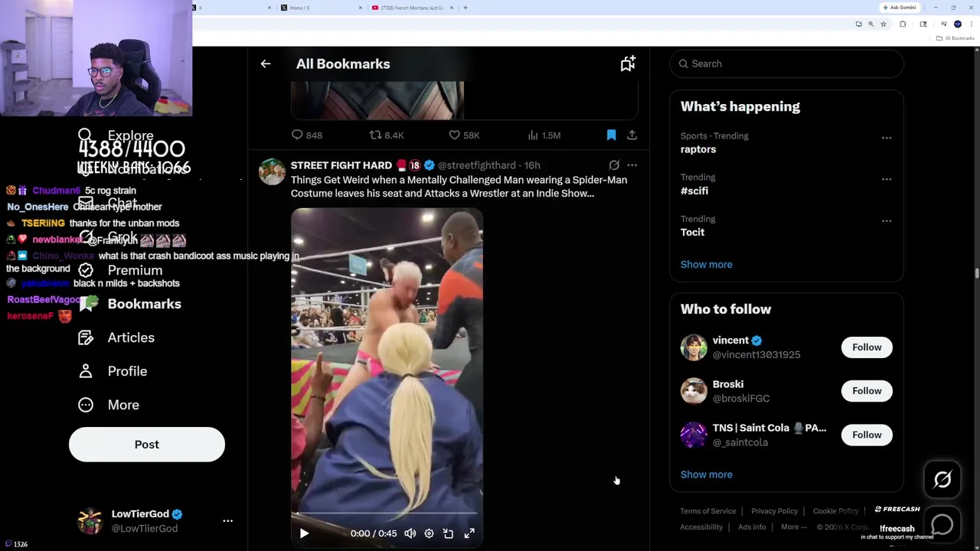Expand video to fullscreen

click(x=469, y=533)
